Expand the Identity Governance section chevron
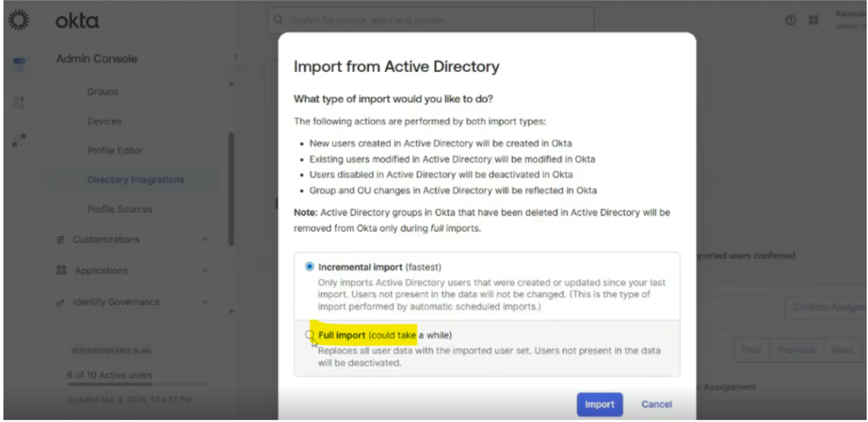 point(205,302)
